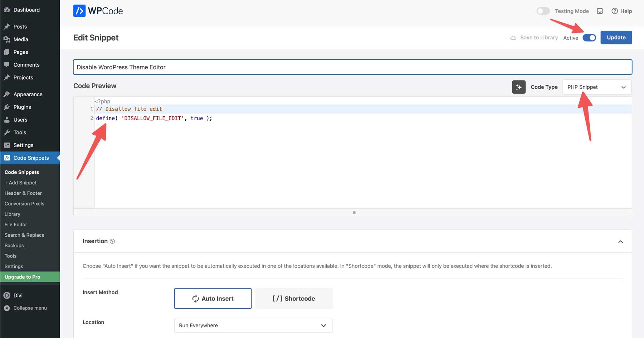Open the Run Everywhere location dropdown
Image resolution: width=644 pixels, height=338 pixels.
pos(253,325)
